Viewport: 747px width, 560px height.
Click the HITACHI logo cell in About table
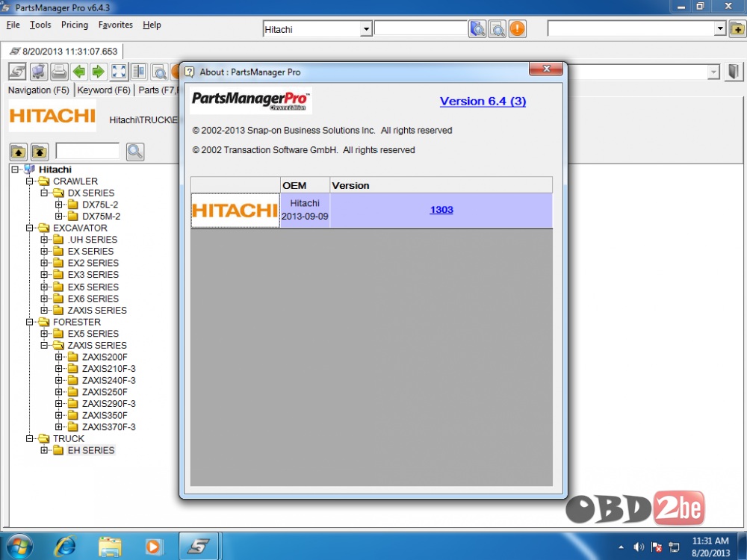(235, 210)
